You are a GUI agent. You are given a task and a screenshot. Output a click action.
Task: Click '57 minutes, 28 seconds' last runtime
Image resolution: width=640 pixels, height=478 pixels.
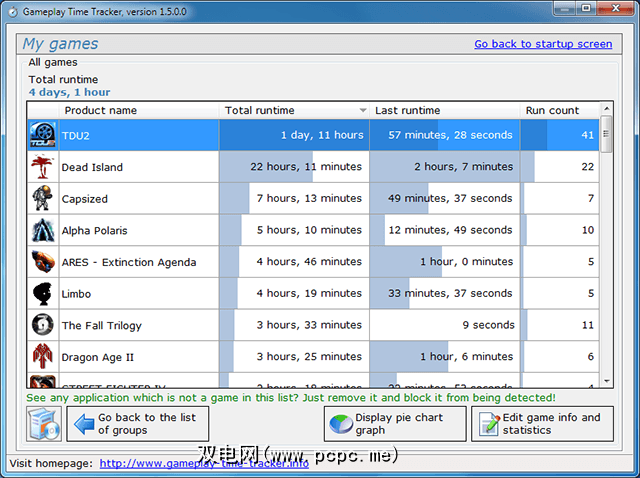coord(444,135)
